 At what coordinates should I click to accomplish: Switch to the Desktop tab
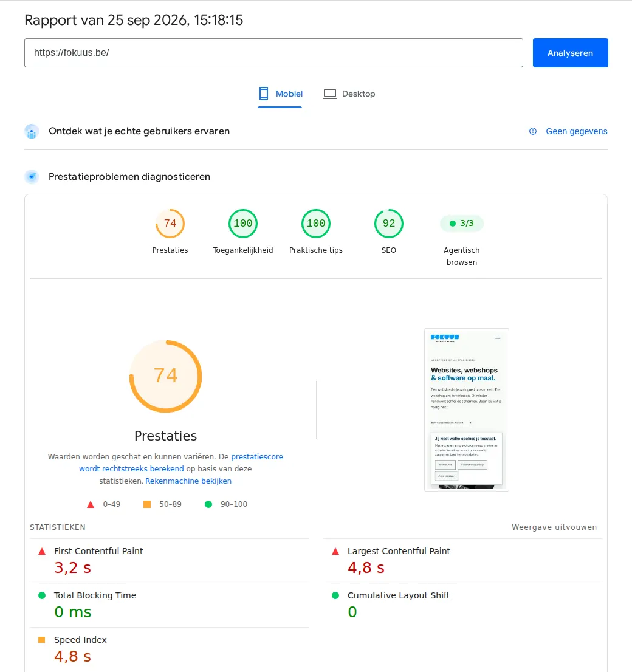[349, 94]
